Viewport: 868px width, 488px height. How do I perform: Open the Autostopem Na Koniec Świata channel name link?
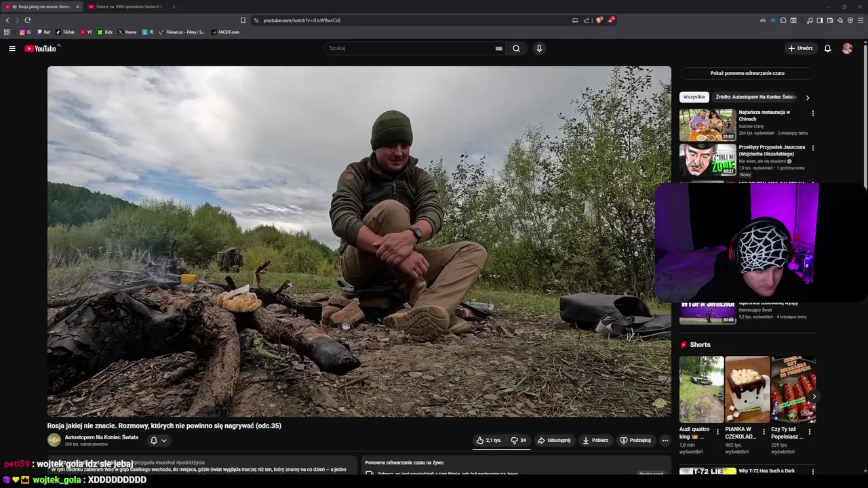click(x=102, y=437)
